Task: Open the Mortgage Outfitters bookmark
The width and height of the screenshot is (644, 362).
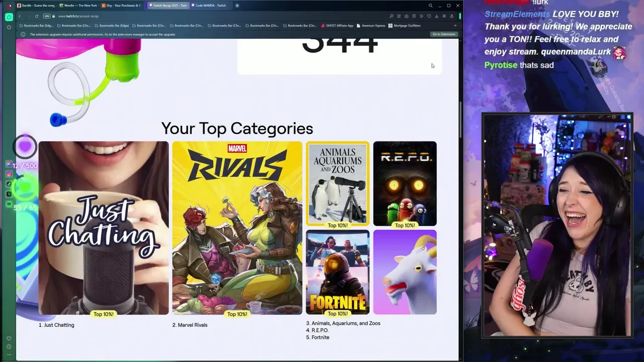Action: (x=404, y=26)
